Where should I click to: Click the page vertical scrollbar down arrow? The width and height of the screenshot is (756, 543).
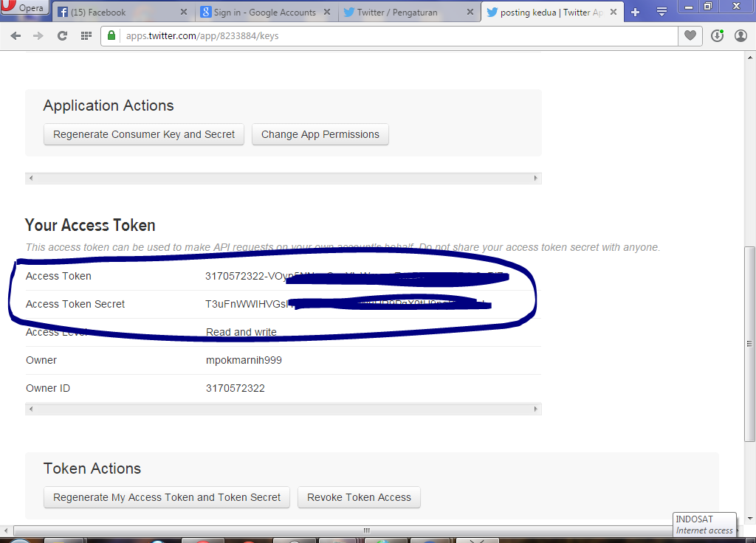pos(750,519)
